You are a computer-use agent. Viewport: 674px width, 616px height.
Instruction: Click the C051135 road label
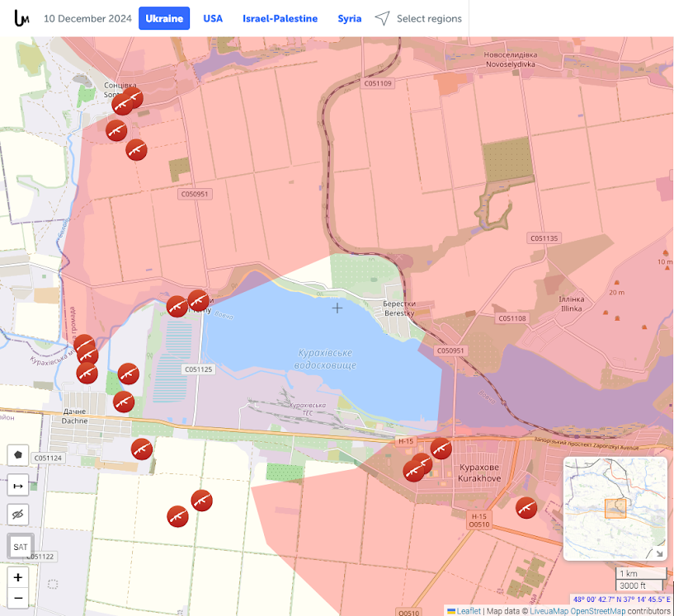coord(544,238)
